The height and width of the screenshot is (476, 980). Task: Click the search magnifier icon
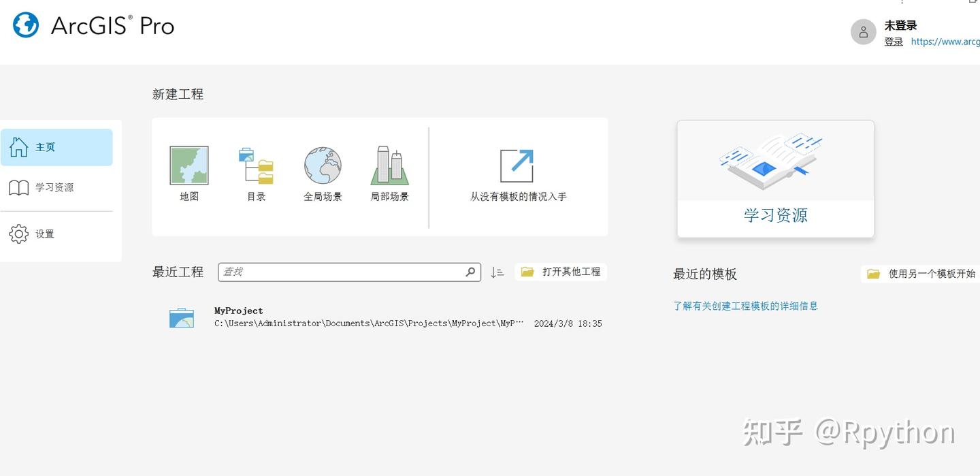470,272
